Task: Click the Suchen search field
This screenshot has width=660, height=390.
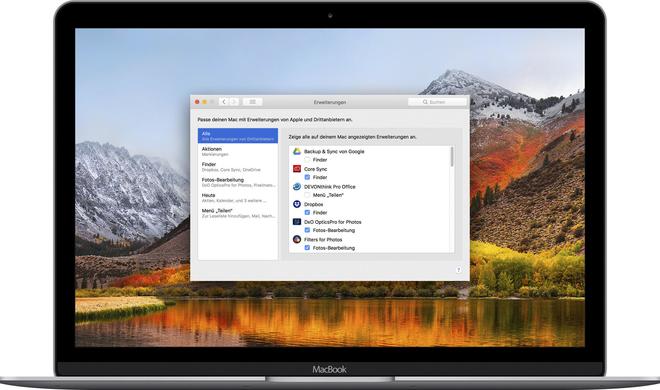Action: [437, 102]
